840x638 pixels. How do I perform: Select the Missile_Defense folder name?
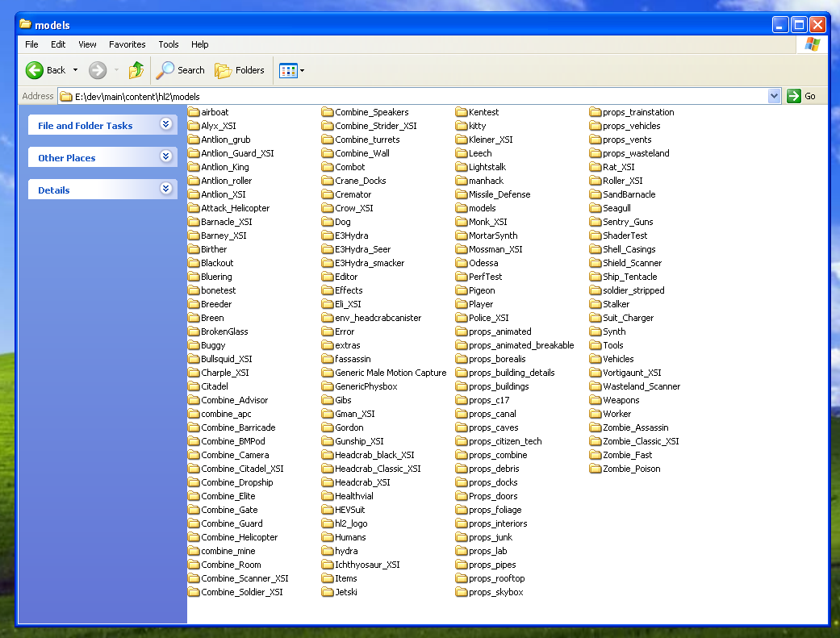tap(499, 194)
